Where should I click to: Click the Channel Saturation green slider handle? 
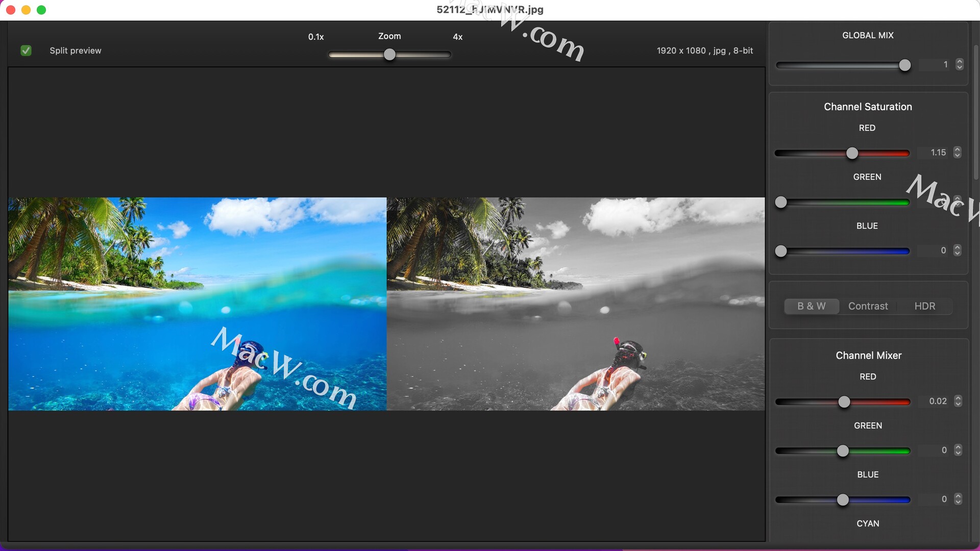click(x=781, y=203)
